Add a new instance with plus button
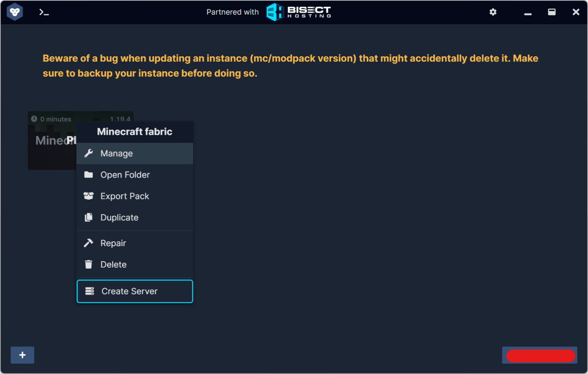Image resolution: width=588 pixels, height=374 pixels. (22, 355)
